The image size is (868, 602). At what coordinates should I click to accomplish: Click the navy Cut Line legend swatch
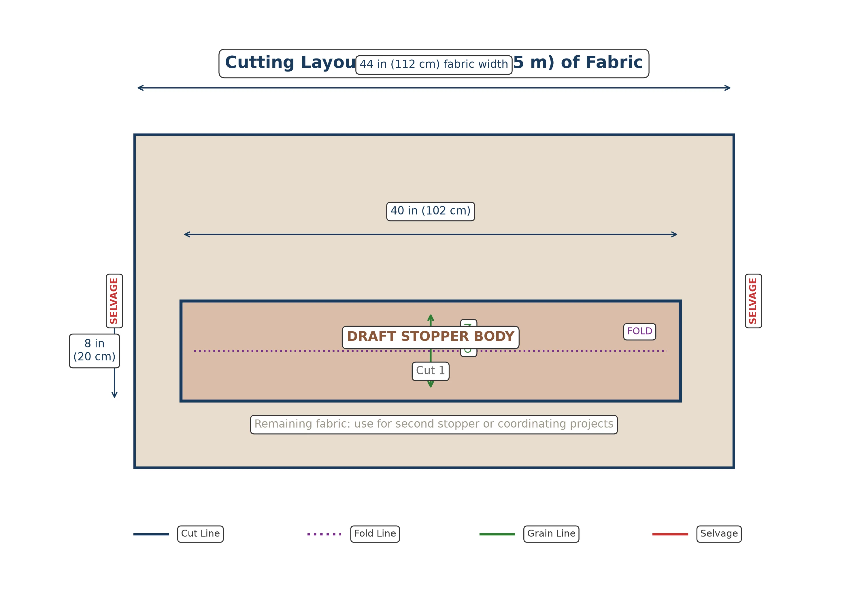coord(151,534)
